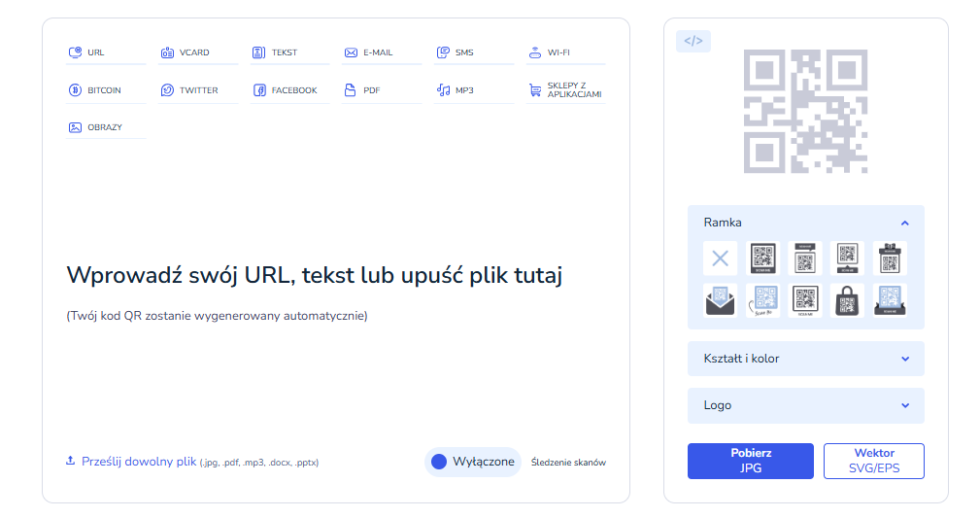Pick the WI-FI QR type
The width and height of the screenshot is (980, 518).
click(565, 52)
